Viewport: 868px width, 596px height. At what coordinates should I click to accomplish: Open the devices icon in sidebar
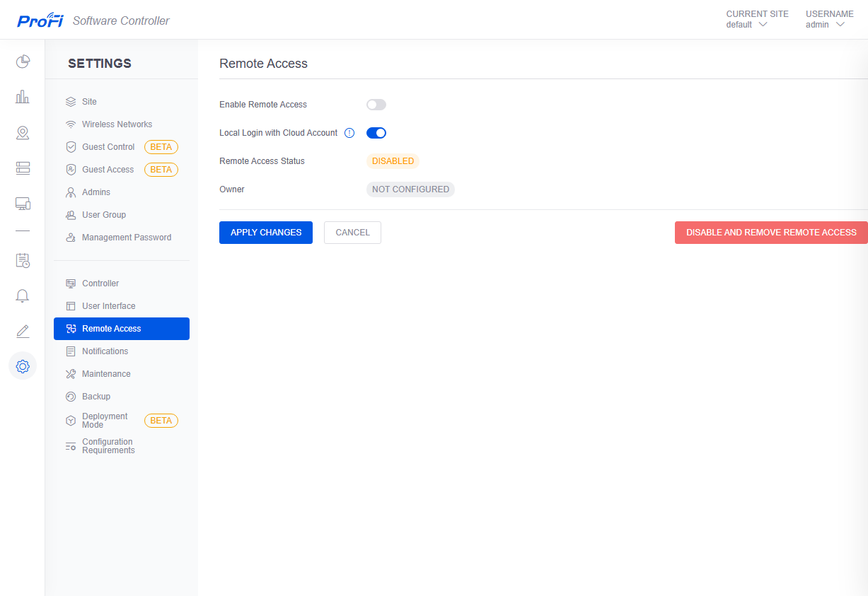pos(23,168)
